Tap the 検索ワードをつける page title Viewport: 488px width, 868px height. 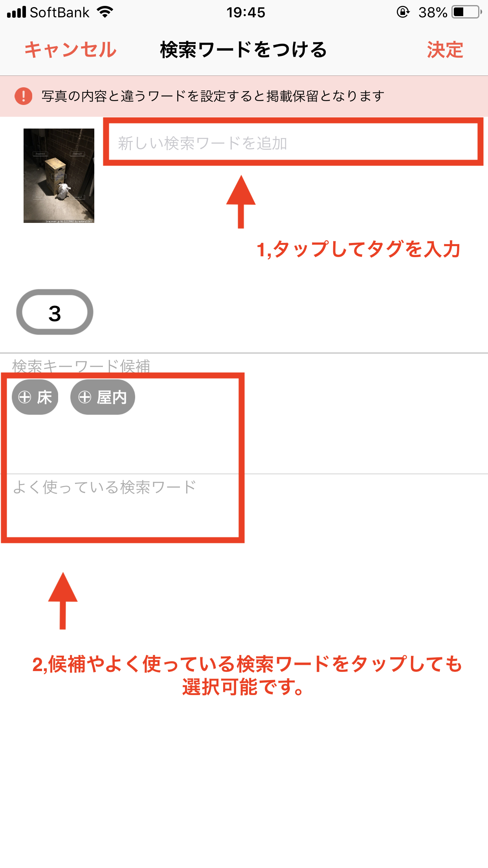coord(244,50)
